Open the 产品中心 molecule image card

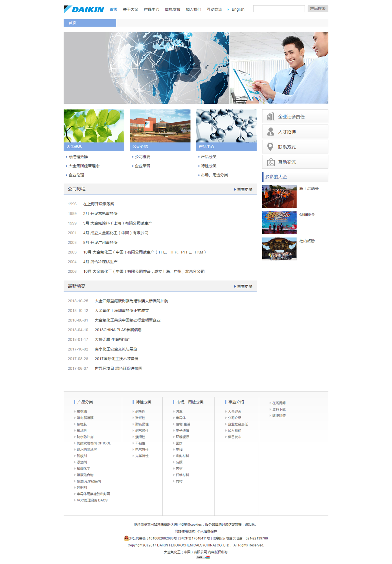point(226,130)
